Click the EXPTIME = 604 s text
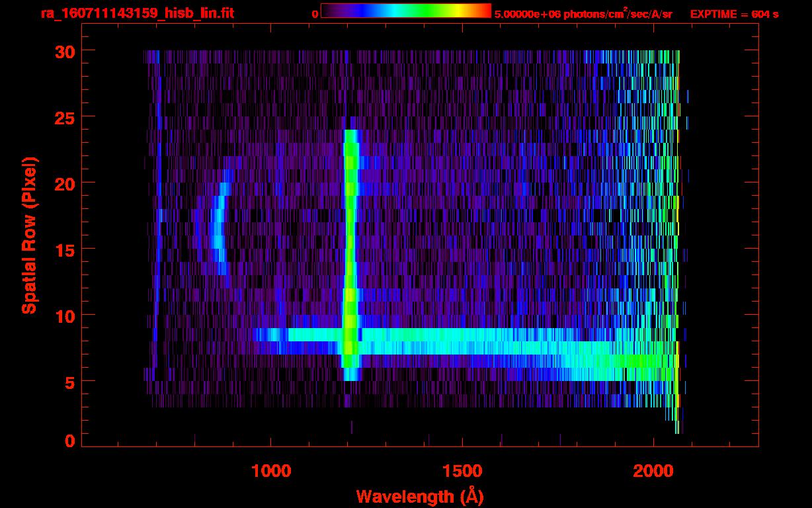Image resolution: width=812 pixels, height=508 pixels. pyautogui.click(x=734, y=14)
